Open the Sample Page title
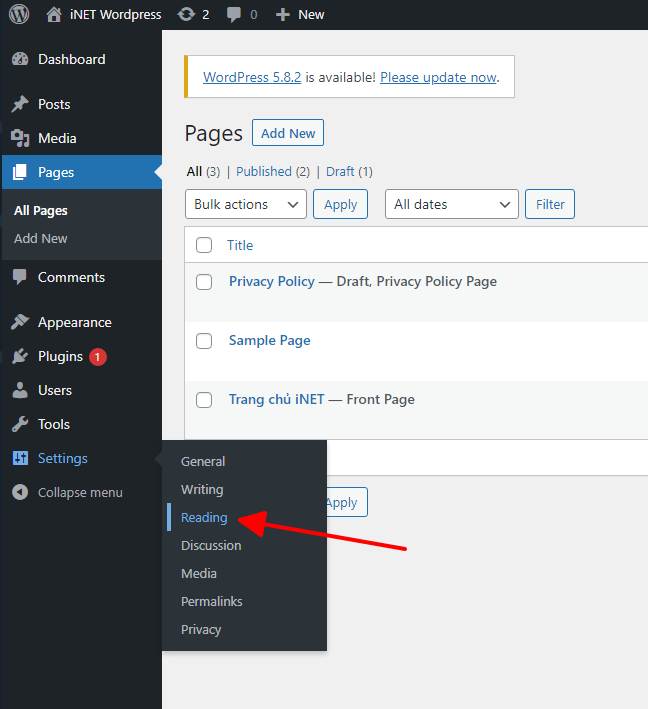 click(270, 340)
